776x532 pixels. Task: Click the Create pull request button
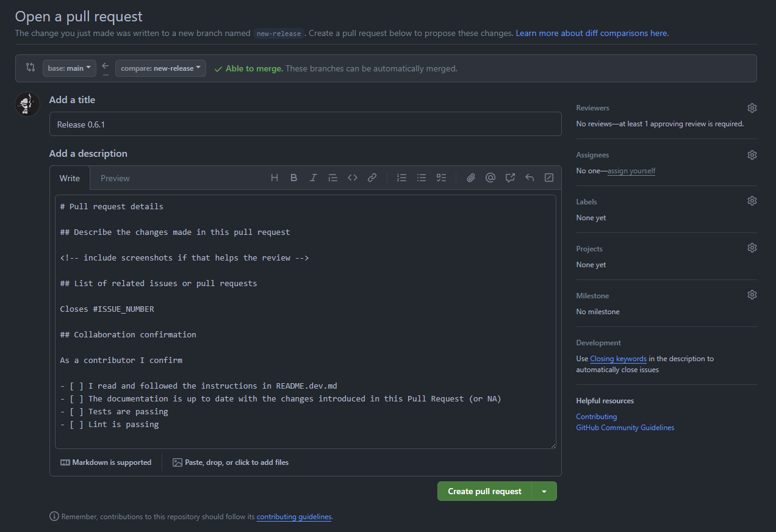coord(484,491)
